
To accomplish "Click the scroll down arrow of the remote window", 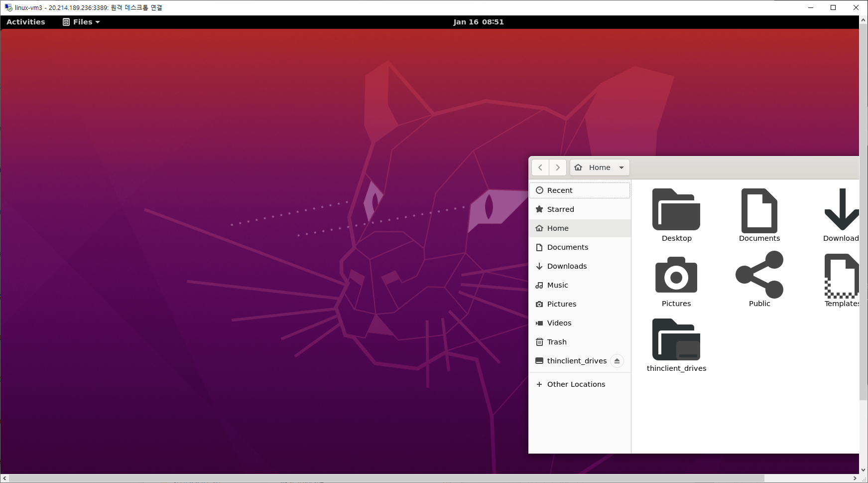I will pyautogui.click(x=864, y=470).
